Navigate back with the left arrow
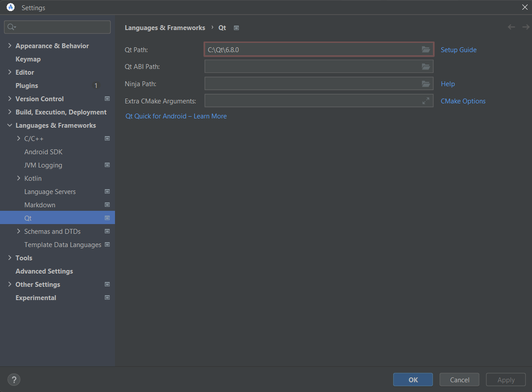532x392 pixels. (x=511, y=27)
